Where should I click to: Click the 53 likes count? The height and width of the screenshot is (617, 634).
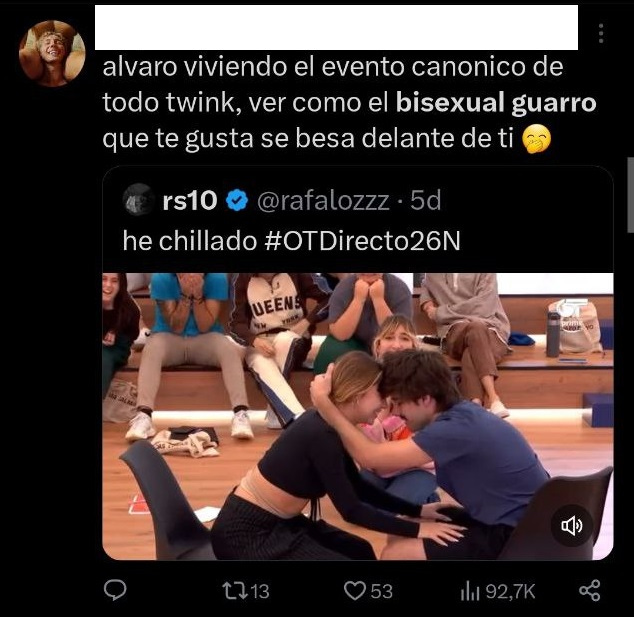click(381, 591)
